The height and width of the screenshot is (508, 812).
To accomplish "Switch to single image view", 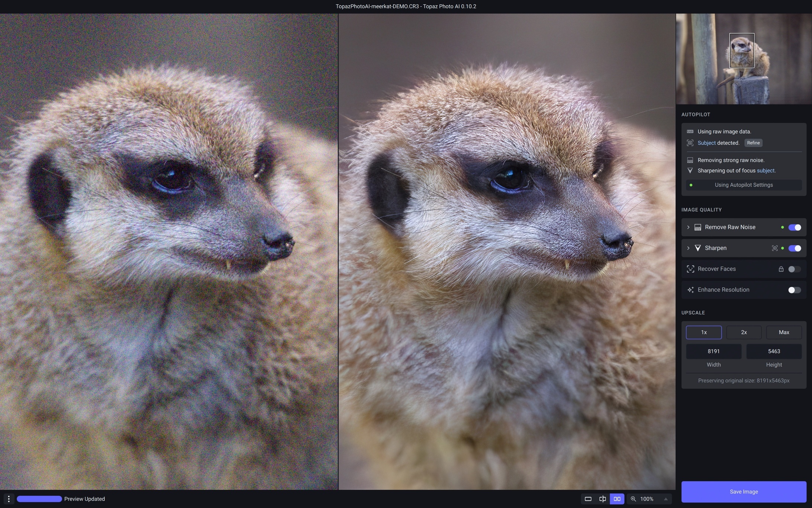I will click(x=588, y=499).
